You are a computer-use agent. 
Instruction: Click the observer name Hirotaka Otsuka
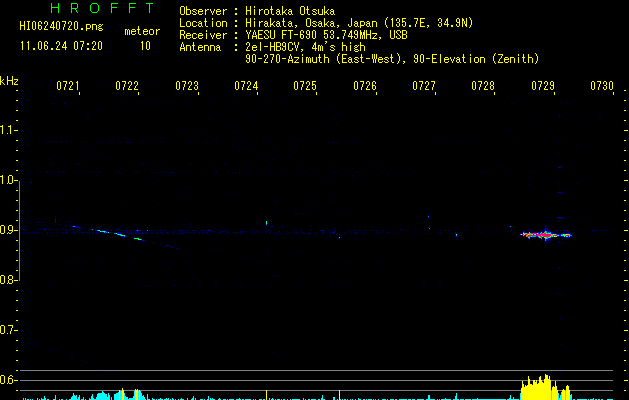[x=290, y=11]
